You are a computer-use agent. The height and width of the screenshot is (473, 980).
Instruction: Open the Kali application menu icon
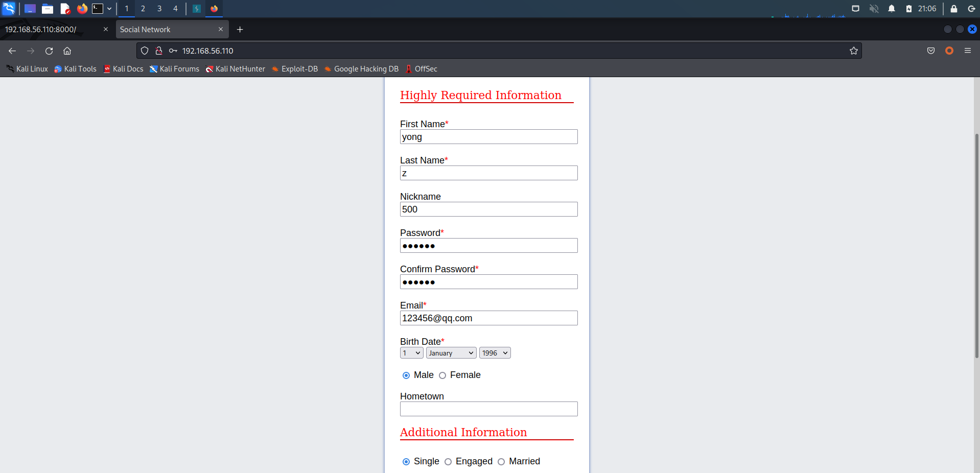tap(9, 8)
